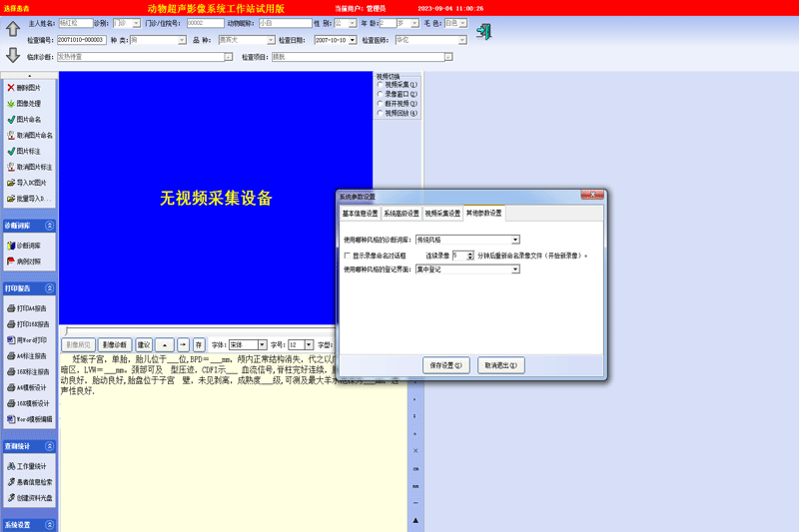Click 导入DC图片 import folder icon
This screenshot has width=799, height=532.
pos(11,183)
